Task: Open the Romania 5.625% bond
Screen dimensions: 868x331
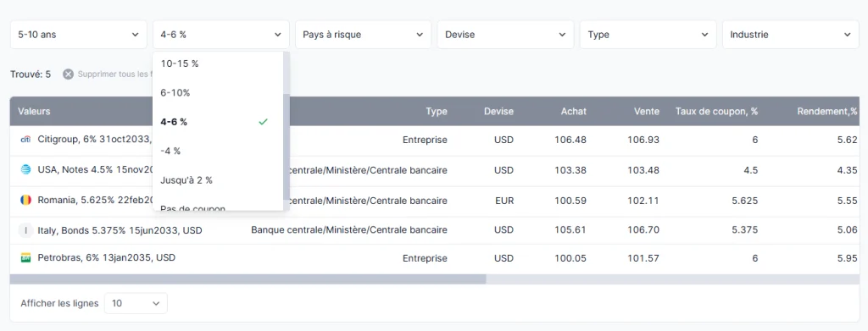Action: pyautogui.click(x=95, y=200)
